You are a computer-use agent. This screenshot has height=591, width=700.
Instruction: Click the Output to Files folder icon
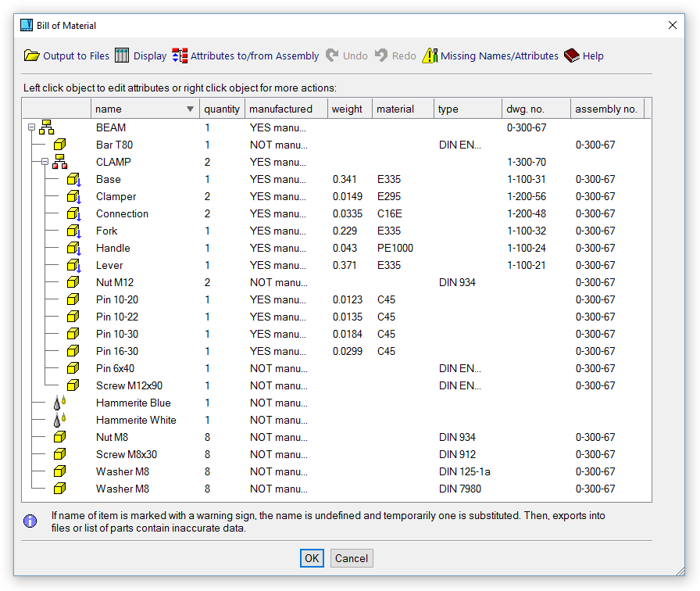pyautogui.click(x=31, y=56)
